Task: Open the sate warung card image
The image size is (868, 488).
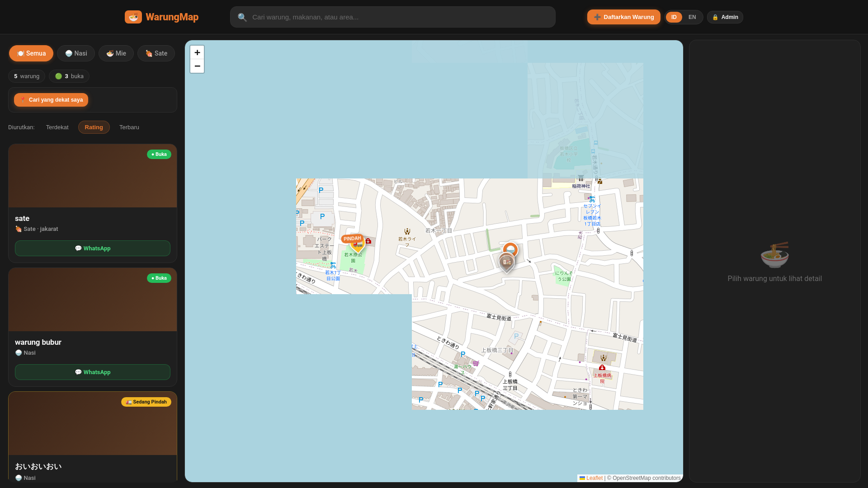Action: click(93, 176)
